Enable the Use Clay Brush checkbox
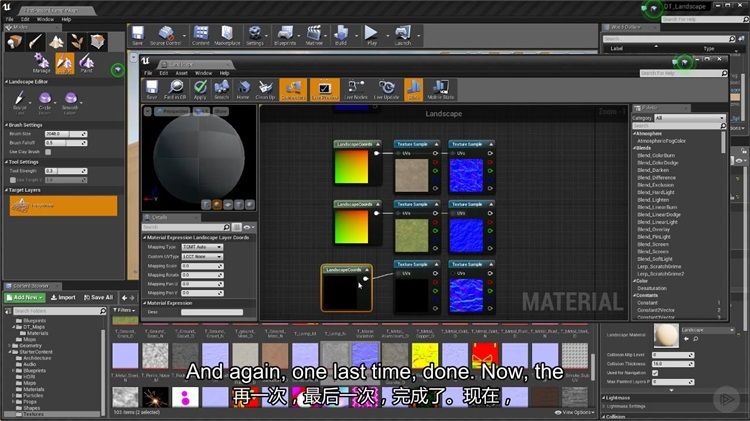 click(48, 152)
